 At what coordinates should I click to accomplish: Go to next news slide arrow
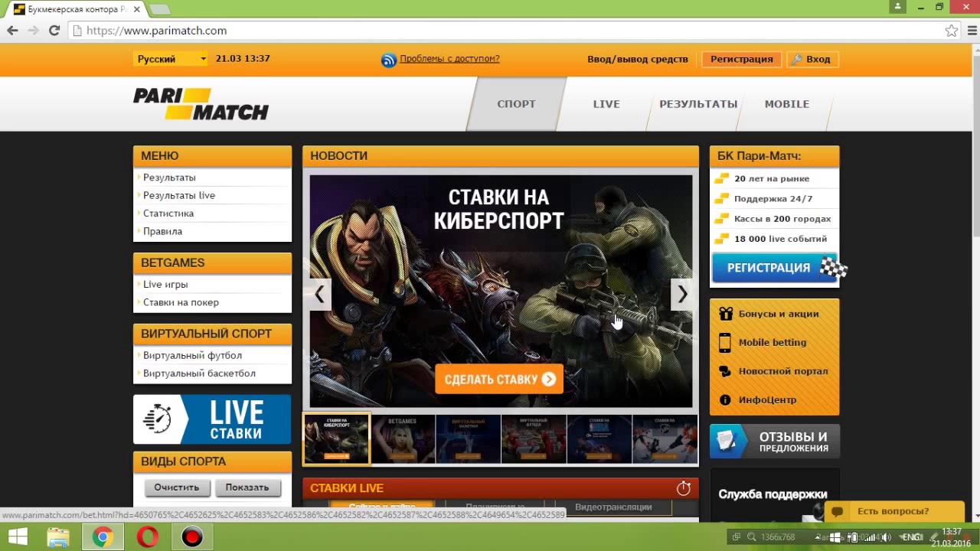682,294
